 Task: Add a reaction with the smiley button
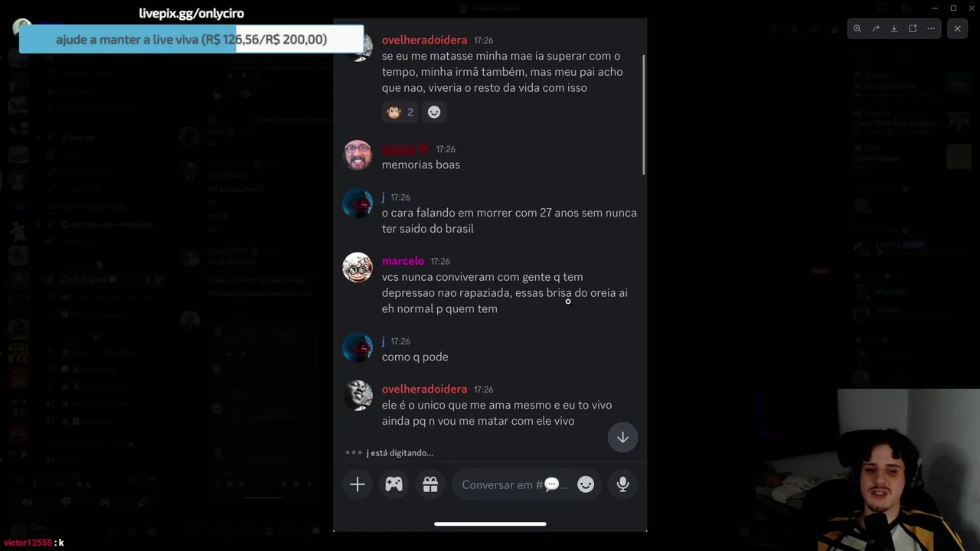(x=434, y=112)
